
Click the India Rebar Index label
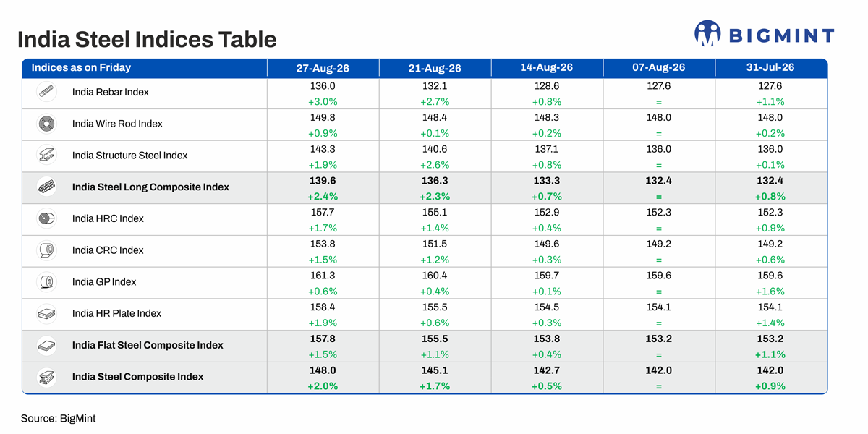pyautogui.click(x=111, y=92)
